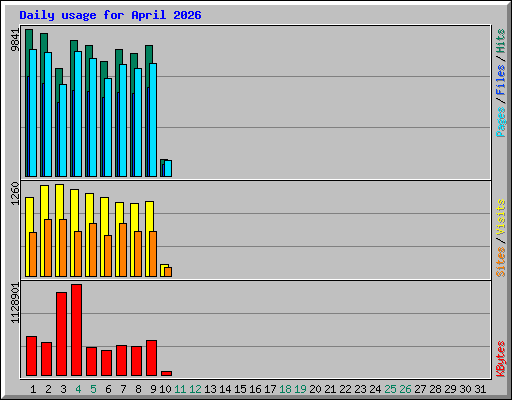Click the 1260 visits axis value

pos(15,194)
